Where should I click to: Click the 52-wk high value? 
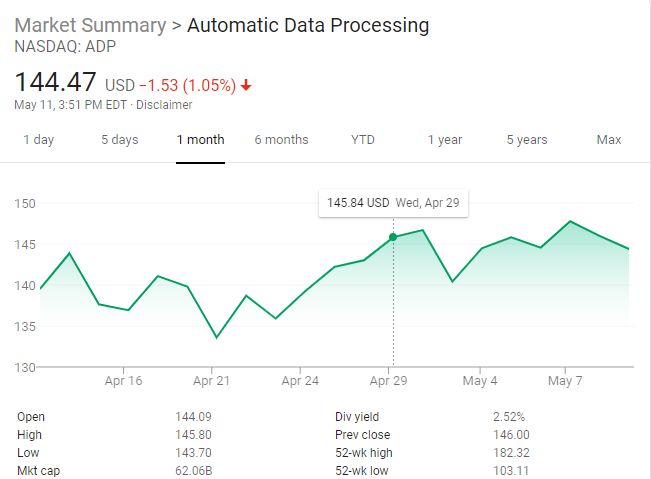pyautogui.click(x=511, y=452)
